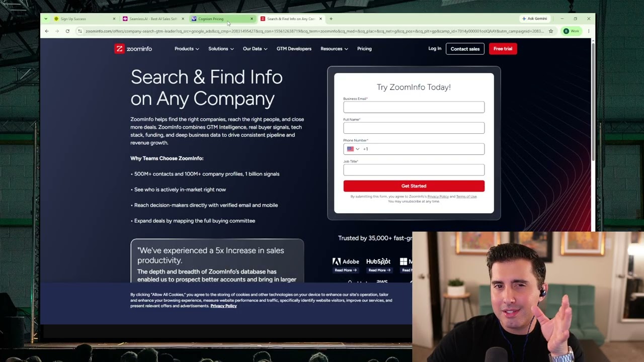
Task: Open the Chrome three-dot menu
Action: [589, 31]
